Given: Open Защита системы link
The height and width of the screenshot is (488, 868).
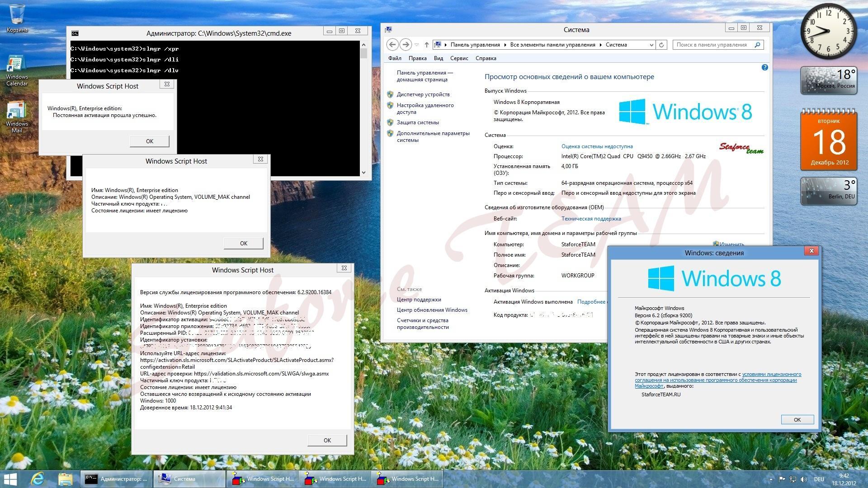Looking at the screenshot, I should point(418,122).
